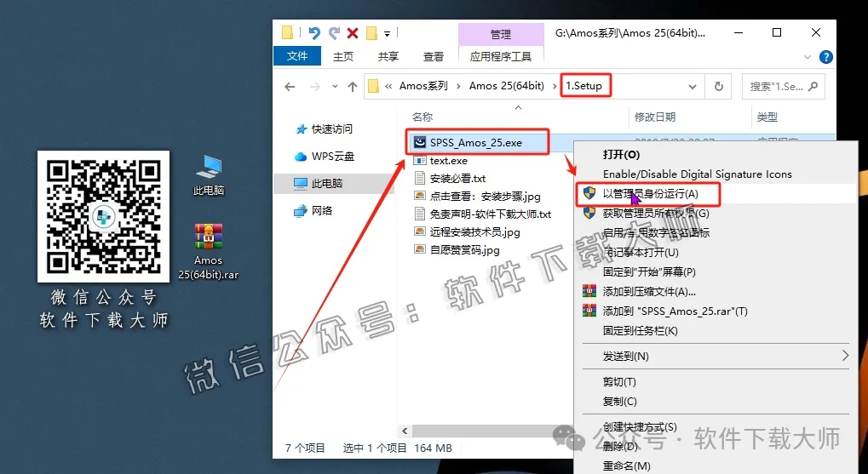
Task: Open recent locations dropdown arrow
Action: pyautogui.click(x=335, y=86)
